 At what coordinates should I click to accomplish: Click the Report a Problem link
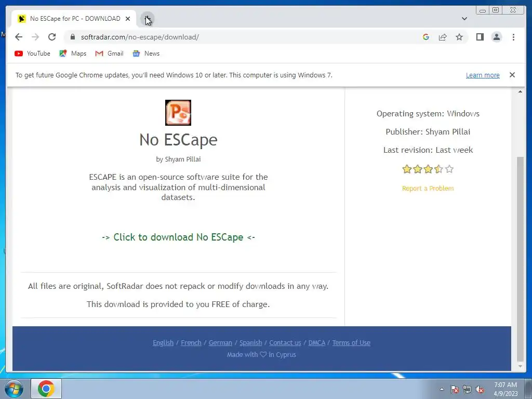pos(428,188)
